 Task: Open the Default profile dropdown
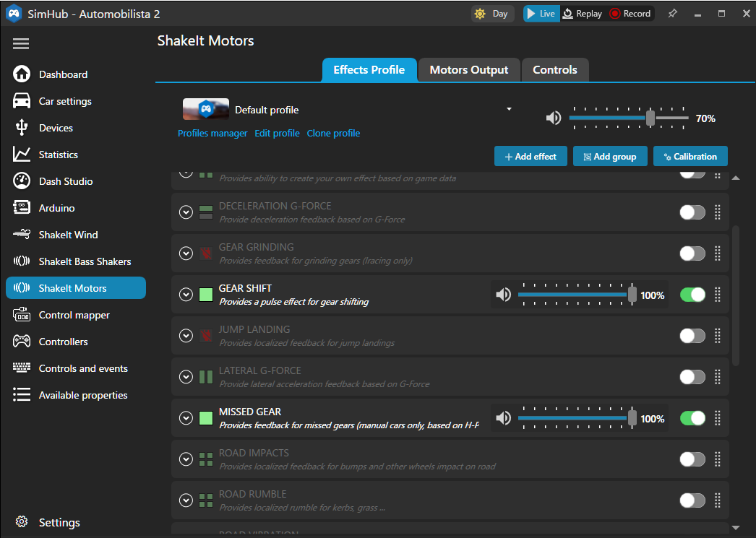coord(509,109)
